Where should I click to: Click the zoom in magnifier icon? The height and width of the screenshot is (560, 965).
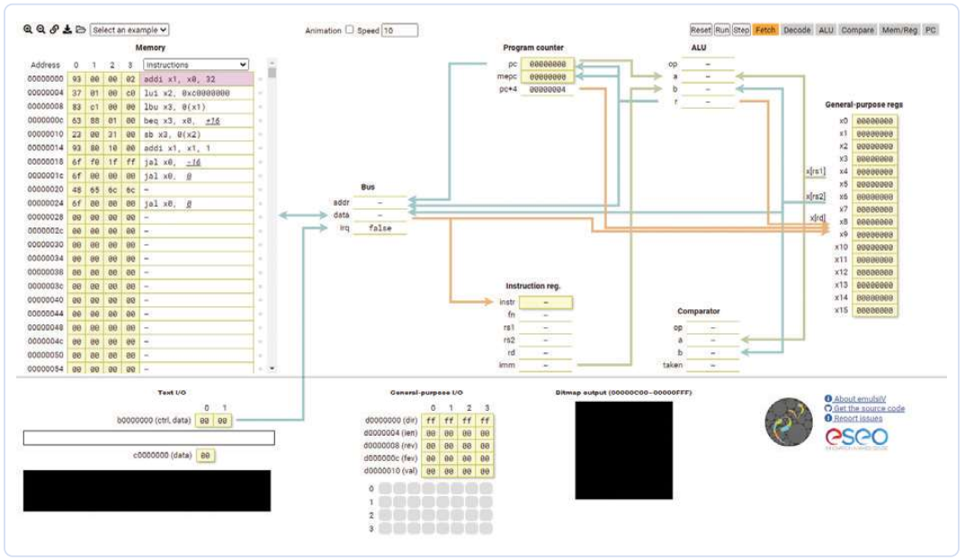[28, 30]
